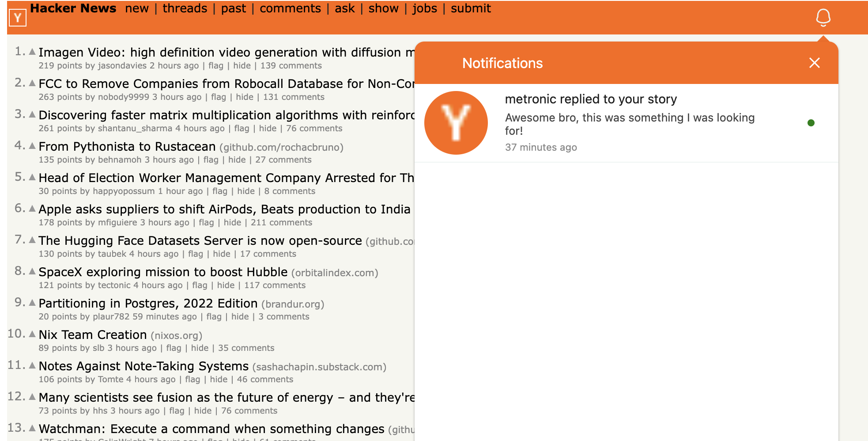Click submit in the header
The height and width of the screenshot is (441, 868).
[471, 8]
